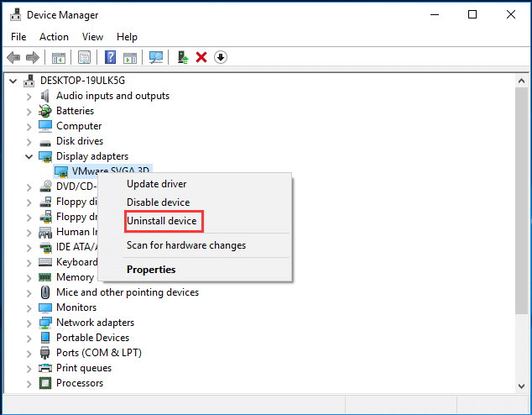This screenshot has height=415, width=532.
Task: Choose Uninstall device from context menu
Action: click(161, 221)
